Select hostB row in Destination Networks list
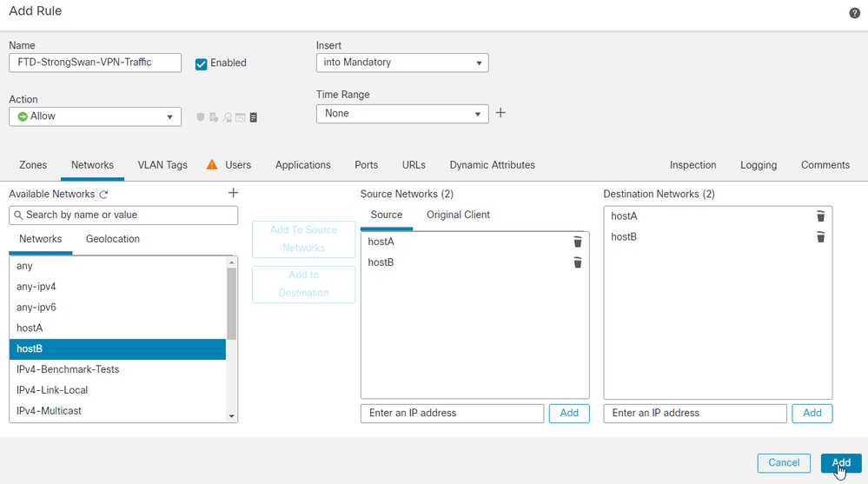This screenshot has height=484, width=868. coord(718,237)
